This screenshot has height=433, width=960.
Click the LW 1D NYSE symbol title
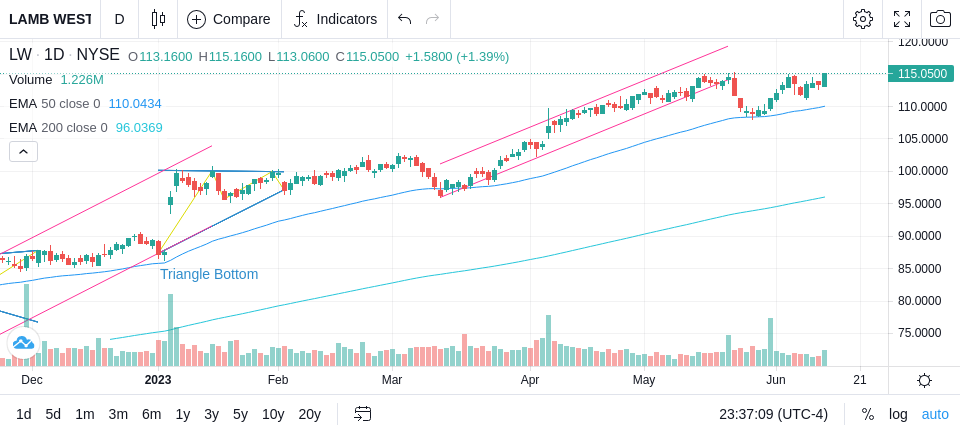(x=64, y=55)
